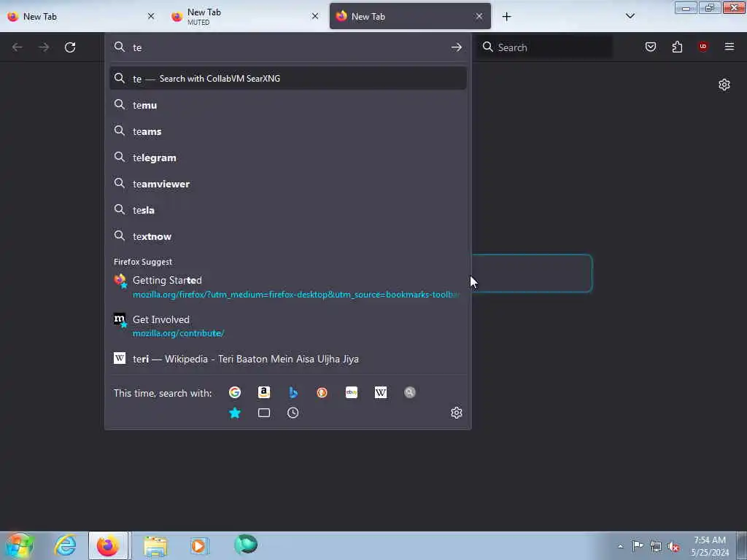Search this time with Amazon

(x=264, y=392)
